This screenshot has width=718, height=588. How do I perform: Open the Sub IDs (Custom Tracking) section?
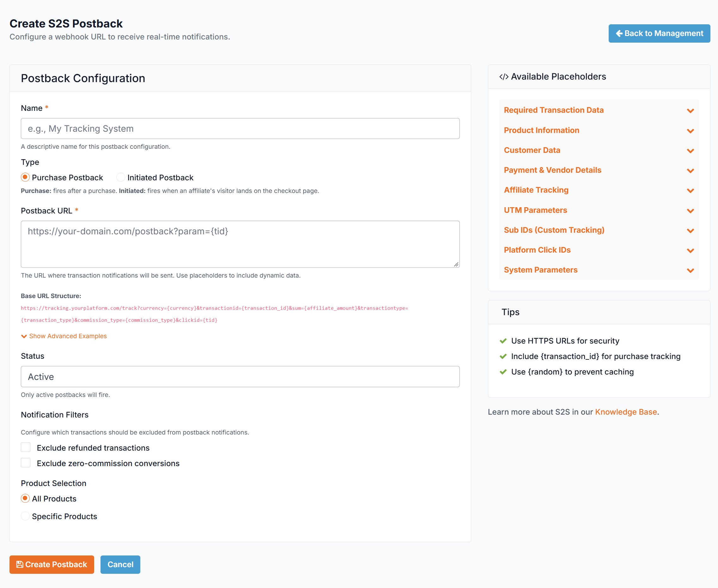click(599, 230)
